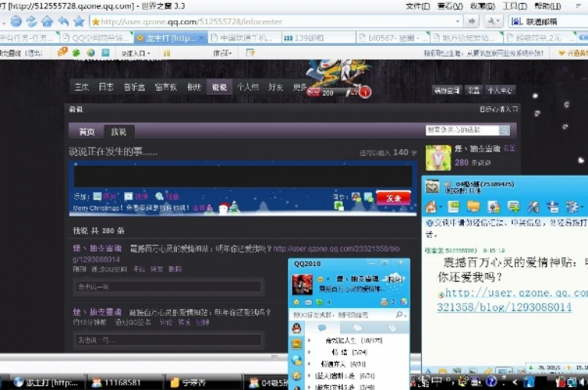The width and height of the screenshot is (588, 390).
Task: Click the add link icon under status box
Action: click(x=159, y=196)
